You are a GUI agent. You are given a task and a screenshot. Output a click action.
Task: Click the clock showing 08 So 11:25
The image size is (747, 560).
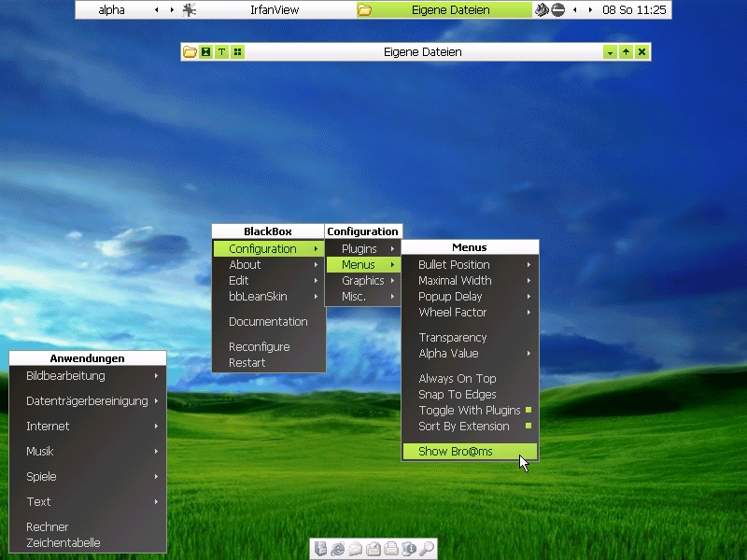634,9
